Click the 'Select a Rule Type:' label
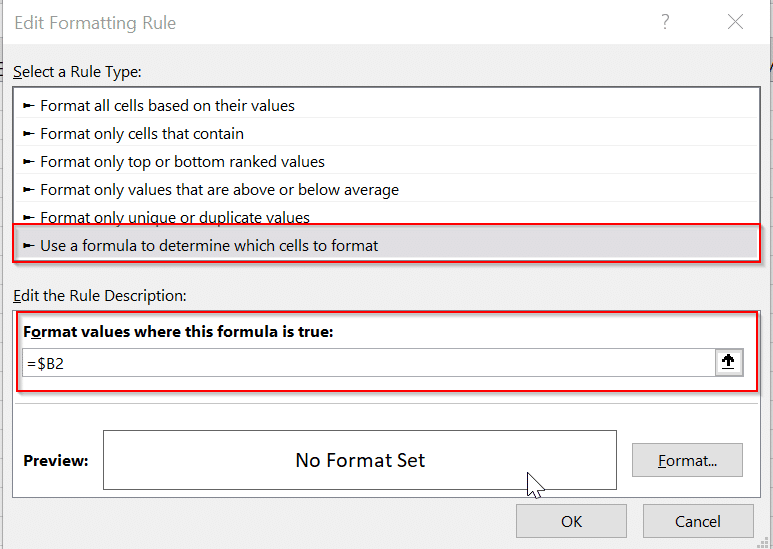 [77, 72]
